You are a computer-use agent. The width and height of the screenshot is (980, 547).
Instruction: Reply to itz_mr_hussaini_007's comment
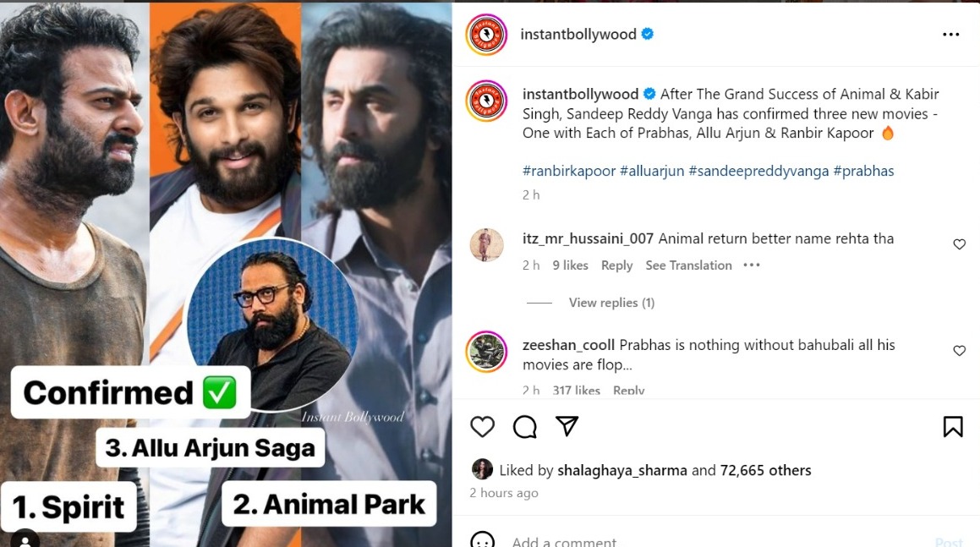tap(616, 265)
